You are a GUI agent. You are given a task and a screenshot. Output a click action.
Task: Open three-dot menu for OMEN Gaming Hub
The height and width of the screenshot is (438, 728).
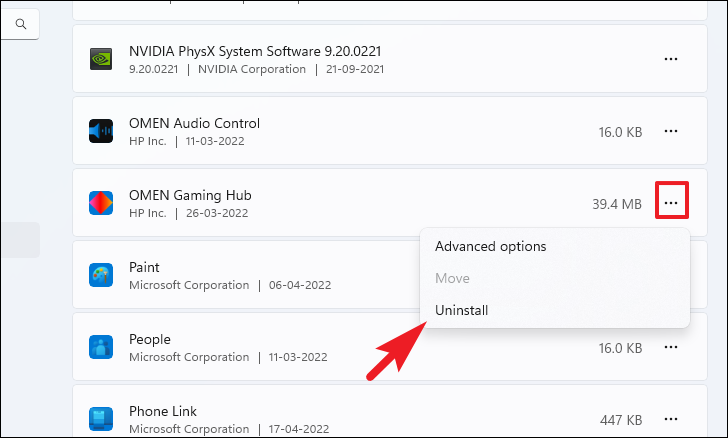[x=671, y=203]
